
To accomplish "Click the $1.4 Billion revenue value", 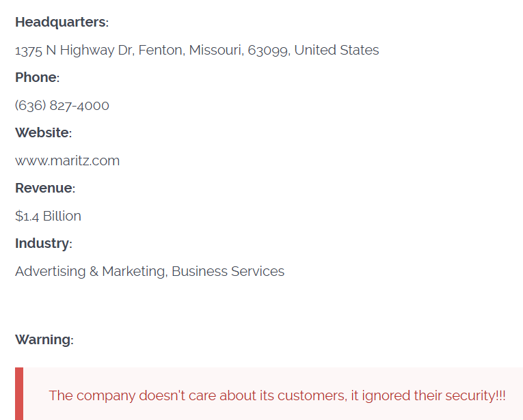I will [48, 216].
